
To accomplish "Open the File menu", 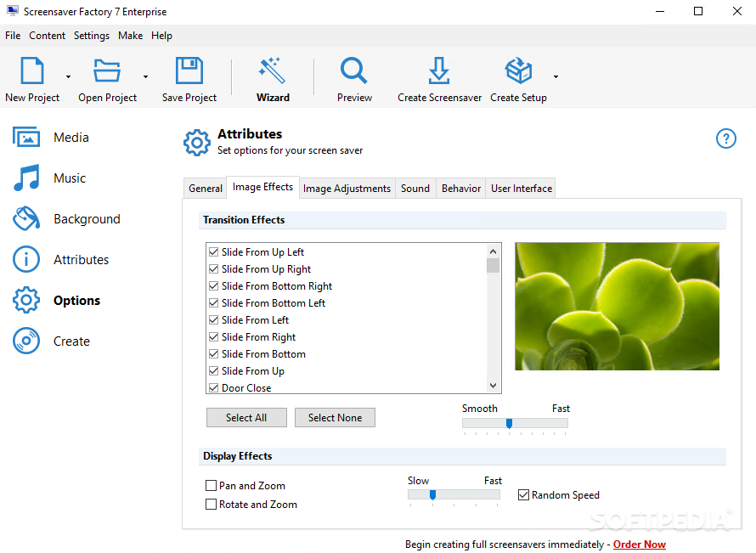I will click(x=13, y=36).
